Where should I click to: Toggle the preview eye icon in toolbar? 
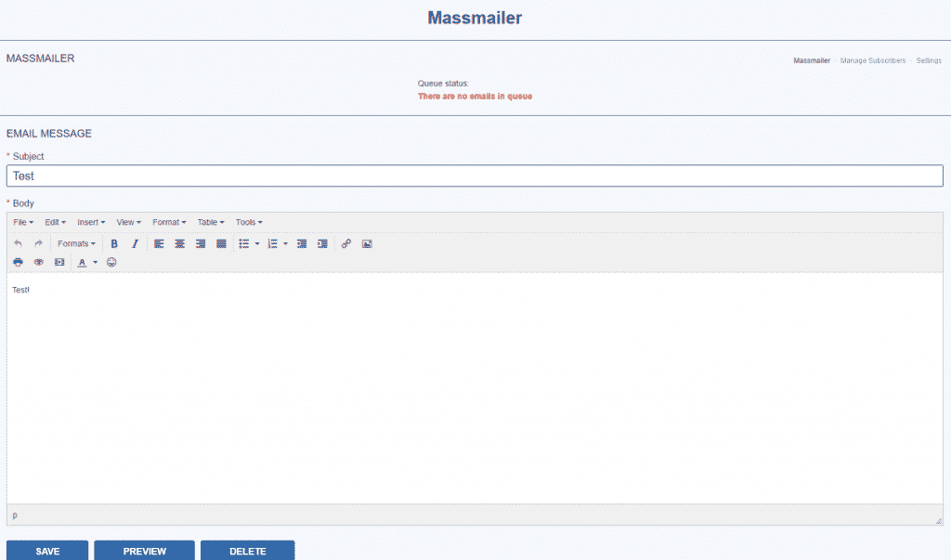point(39,263)
